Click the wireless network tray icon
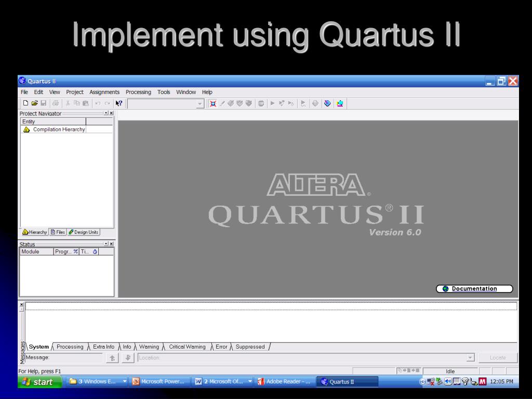Image resolution: width=532 pixels, height=399 pixels. [465, 382]
